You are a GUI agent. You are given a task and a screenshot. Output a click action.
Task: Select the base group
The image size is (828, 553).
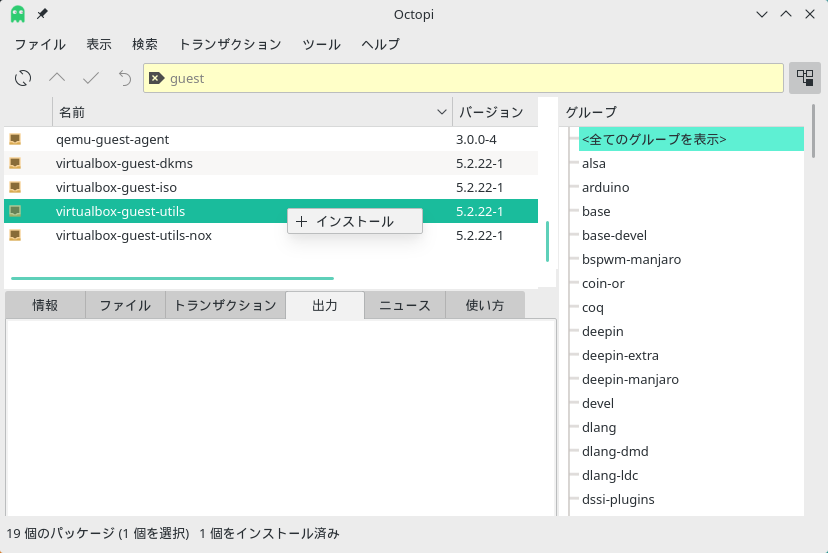point(596,211)
